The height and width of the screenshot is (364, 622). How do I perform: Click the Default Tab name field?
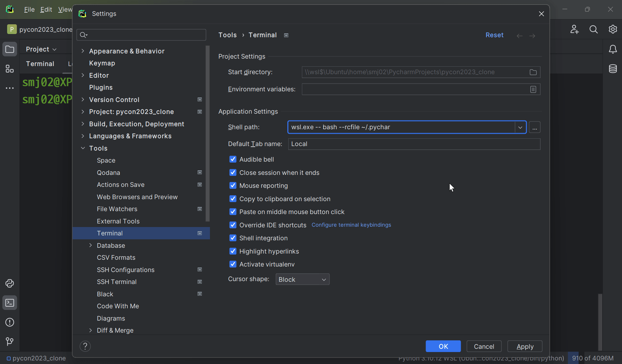click(x=414, y=144)
